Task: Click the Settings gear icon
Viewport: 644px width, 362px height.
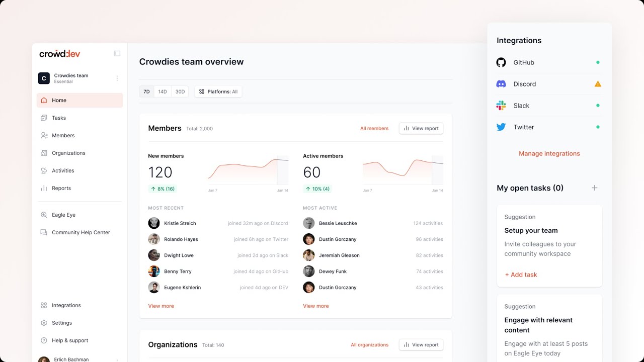Action: [x=44, y=323]
